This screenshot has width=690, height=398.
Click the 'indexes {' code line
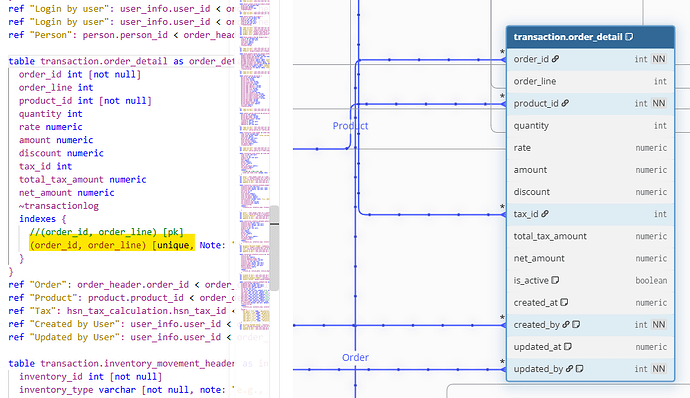click(43, 219)
